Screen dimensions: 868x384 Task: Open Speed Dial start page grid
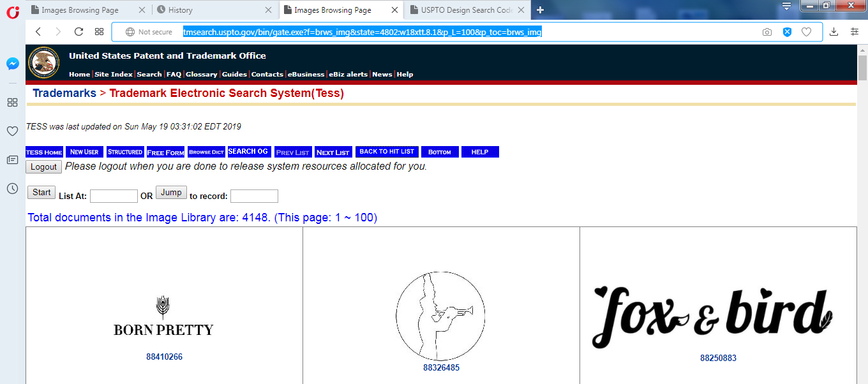coord(99,32)
